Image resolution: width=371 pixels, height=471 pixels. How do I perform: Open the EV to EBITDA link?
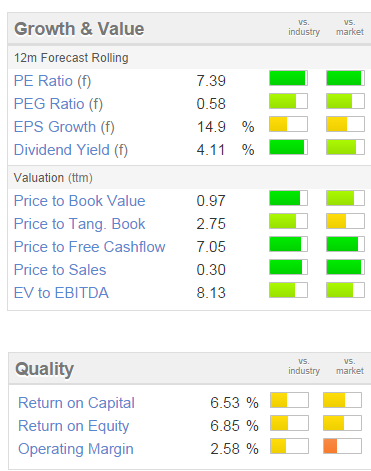(x=61, y=293)
